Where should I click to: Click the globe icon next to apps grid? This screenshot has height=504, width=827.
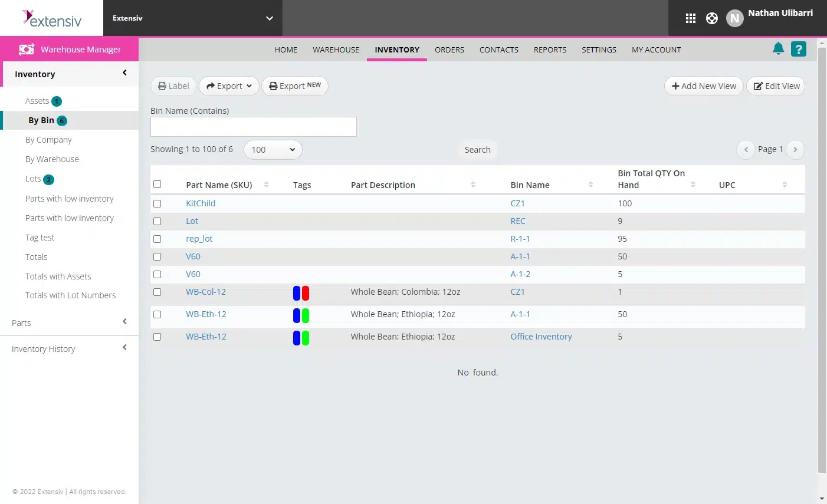coord(712,18)
